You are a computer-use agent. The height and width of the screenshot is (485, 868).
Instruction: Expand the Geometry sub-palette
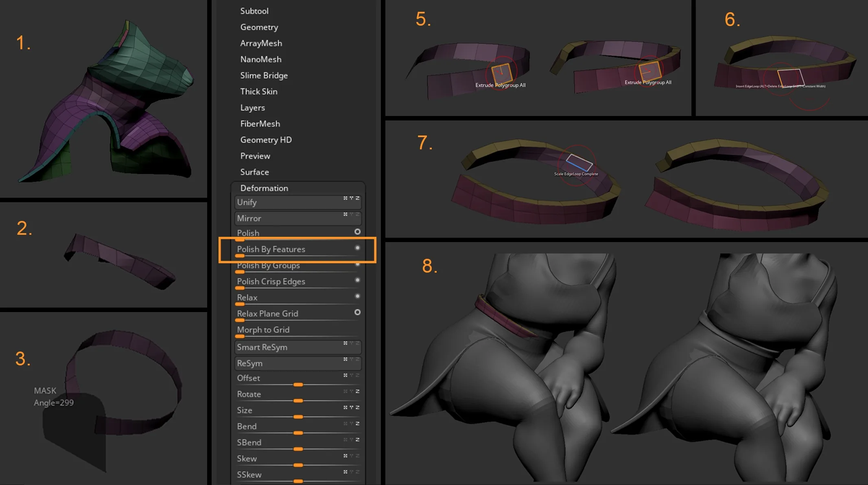(x=259, y=27)
